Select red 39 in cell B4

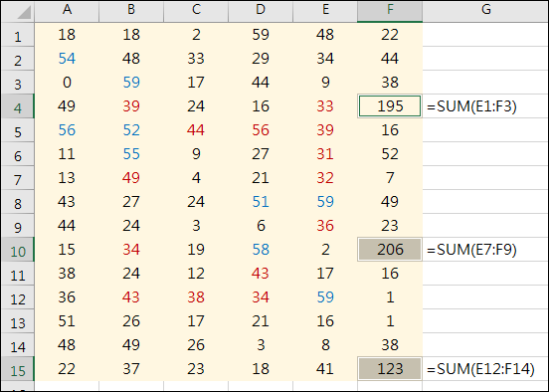131,106
